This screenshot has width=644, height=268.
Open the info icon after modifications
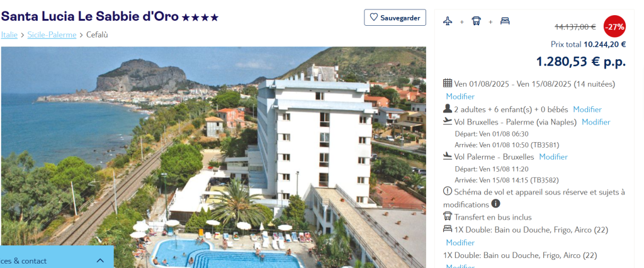[495, 204]
